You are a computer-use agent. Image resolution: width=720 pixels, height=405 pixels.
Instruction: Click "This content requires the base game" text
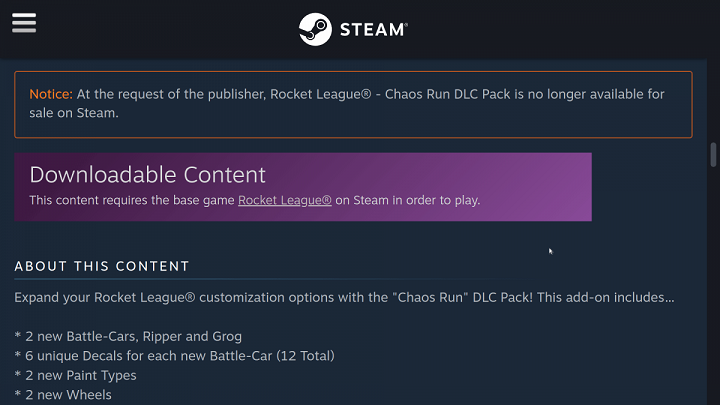132,200
